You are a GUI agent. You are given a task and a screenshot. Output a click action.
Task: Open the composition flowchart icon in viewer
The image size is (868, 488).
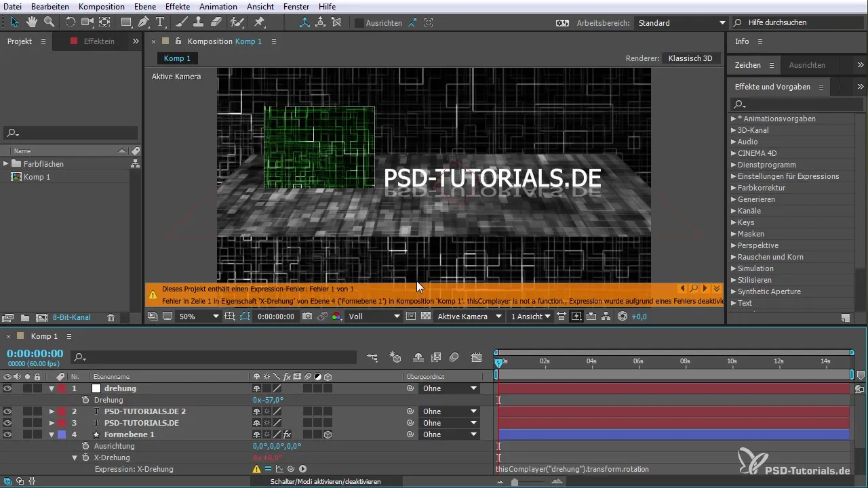click(x=606, y=317)
